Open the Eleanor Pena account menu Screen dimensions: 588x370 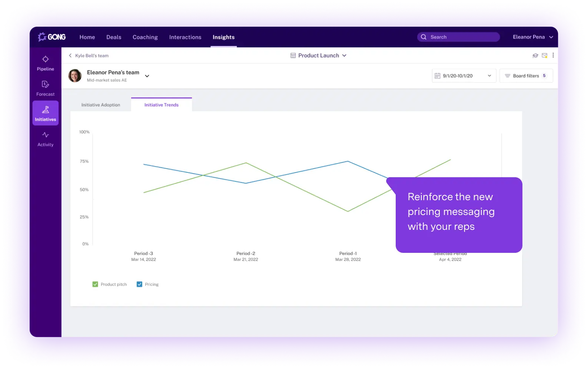pyautogui.click(x=533, y=37)
